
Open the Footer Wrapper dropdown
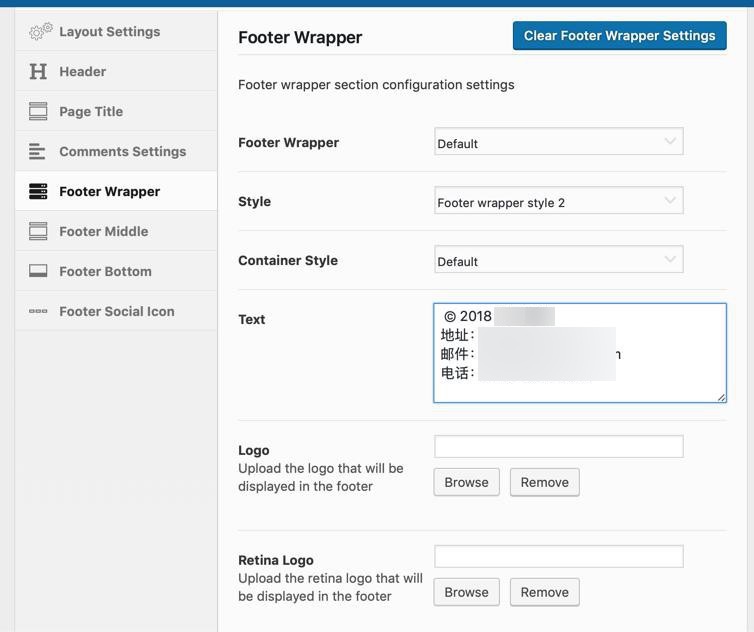(x=558, y=143)
